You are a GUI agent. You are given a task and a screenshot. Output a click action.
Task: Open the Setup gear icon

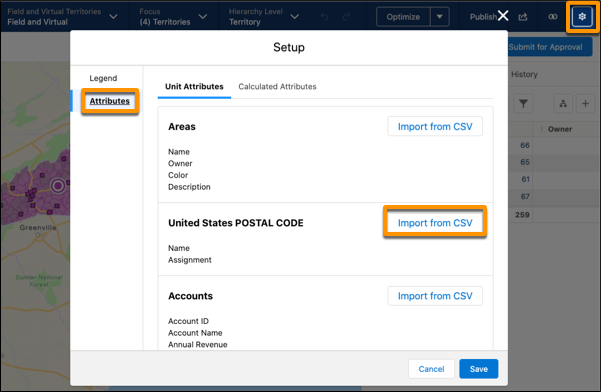pos(582,16)
